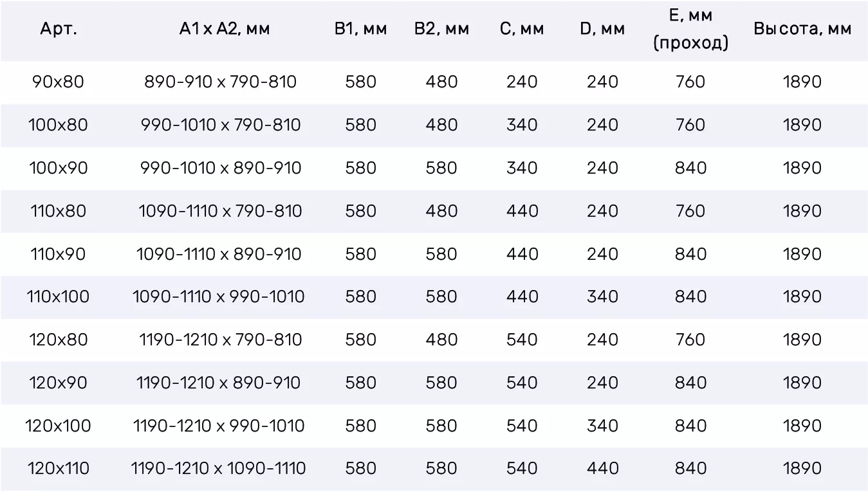Select the 110x100 article cell
Screen dimensions: 868x492
click(58, 296)
